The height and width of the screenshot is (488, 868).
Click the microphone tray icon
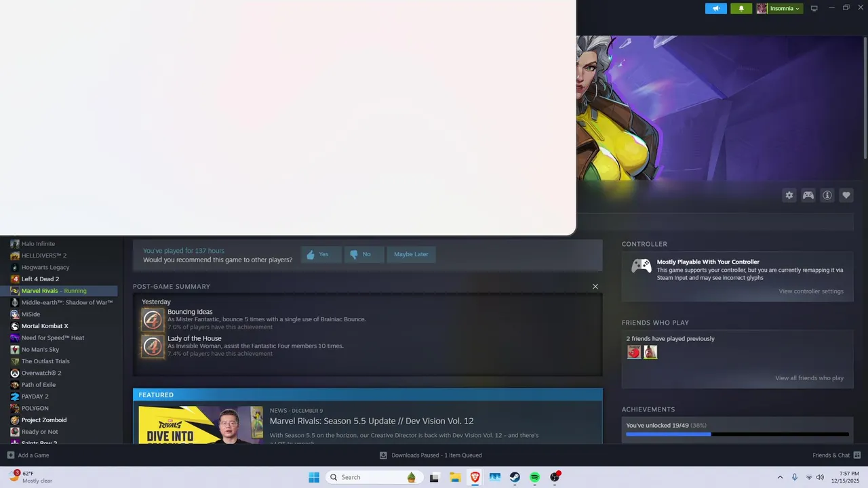[795, 477]
